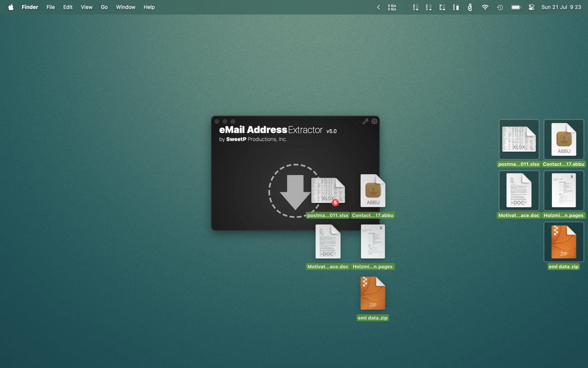Open the Help menu

(149, 7)
